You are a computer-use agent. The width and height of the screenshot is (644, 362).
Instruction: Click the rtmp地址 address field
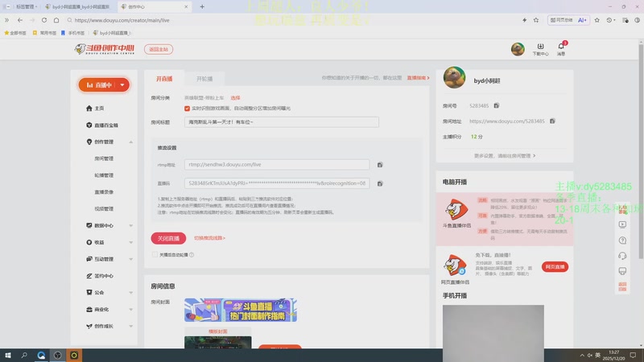277,165
